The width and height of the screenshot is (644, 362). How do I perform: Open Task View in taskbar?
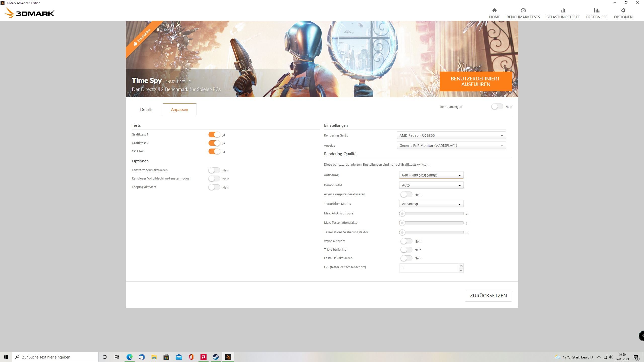tap(117, 357)
